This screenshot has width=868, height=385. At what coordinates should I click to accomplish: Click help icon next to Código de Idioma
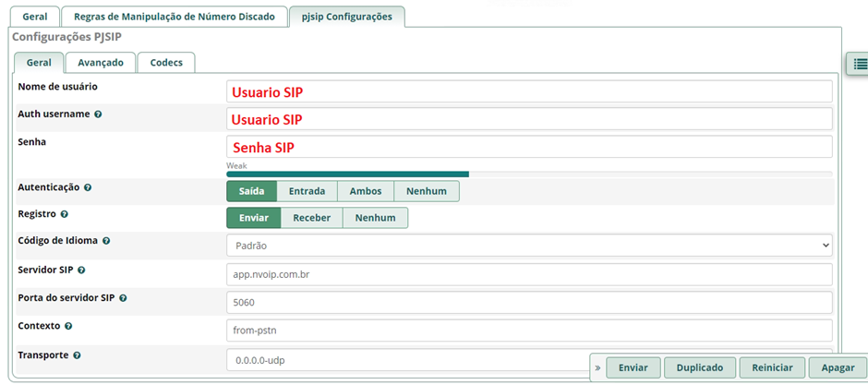point(106,241)
